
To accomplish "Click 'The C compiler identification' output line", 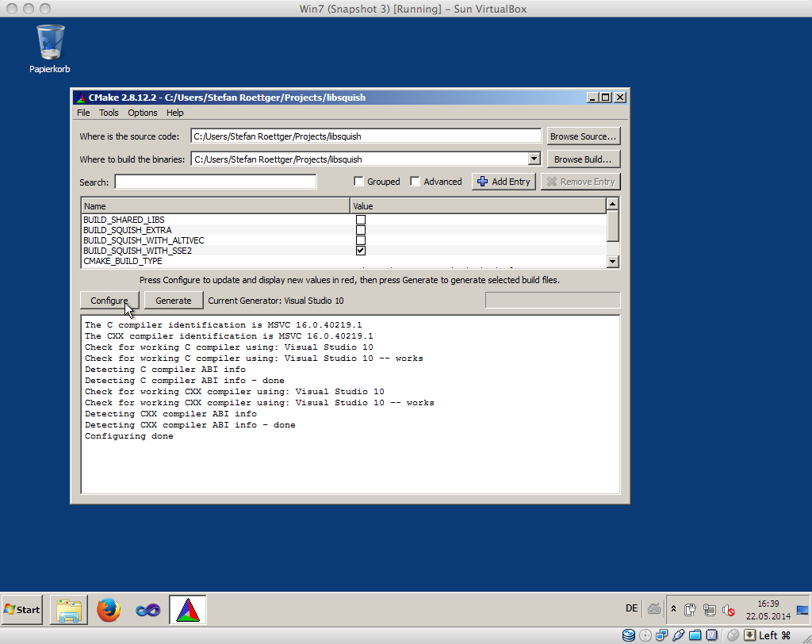I will pyautogui.click(x=223, y=325).
